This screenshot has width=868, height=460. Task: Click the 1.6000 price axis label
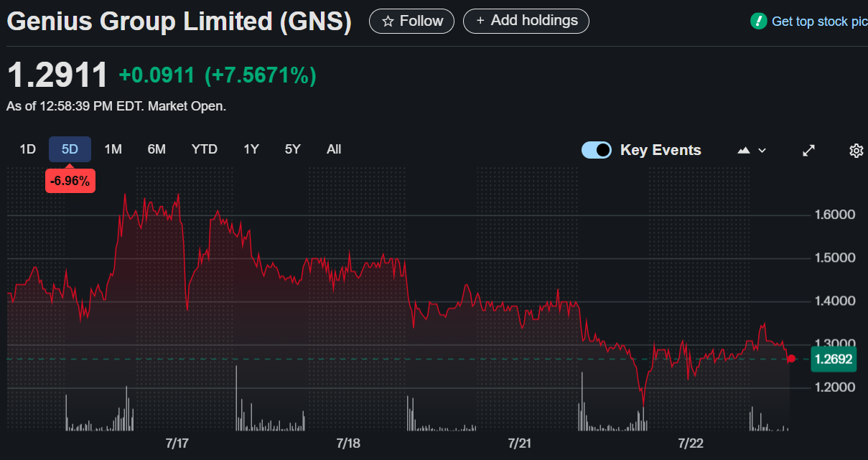tap(835, 215)
